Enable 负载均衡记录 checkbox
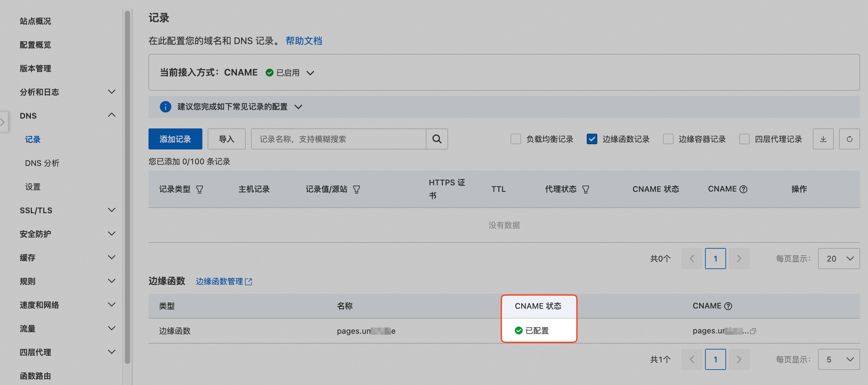868x385 pixels. point(515,139)
